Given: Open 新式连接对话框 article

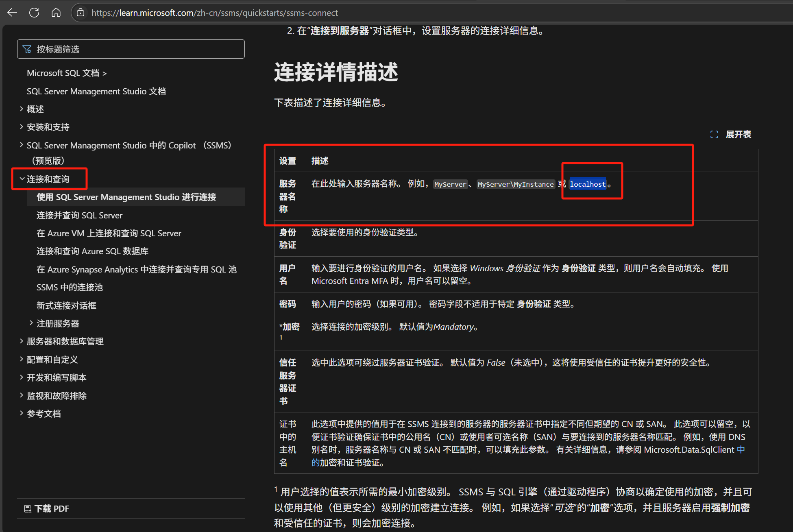Looking at the screenshot, I should click(x=66, y=305).
